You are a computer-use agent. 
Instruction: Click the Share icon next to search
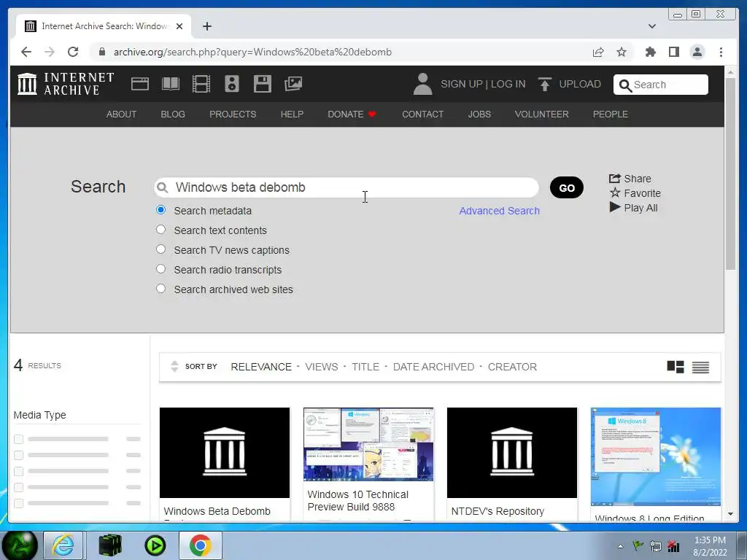point(614,179)
